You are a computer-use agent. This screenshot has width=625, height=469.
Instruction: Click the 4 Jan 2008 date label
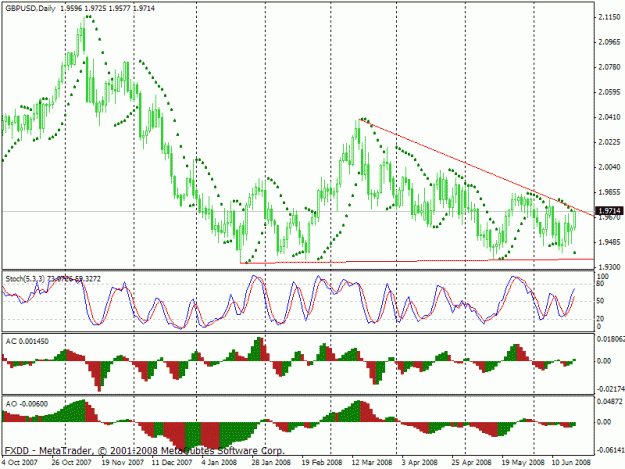coord(219,463)
